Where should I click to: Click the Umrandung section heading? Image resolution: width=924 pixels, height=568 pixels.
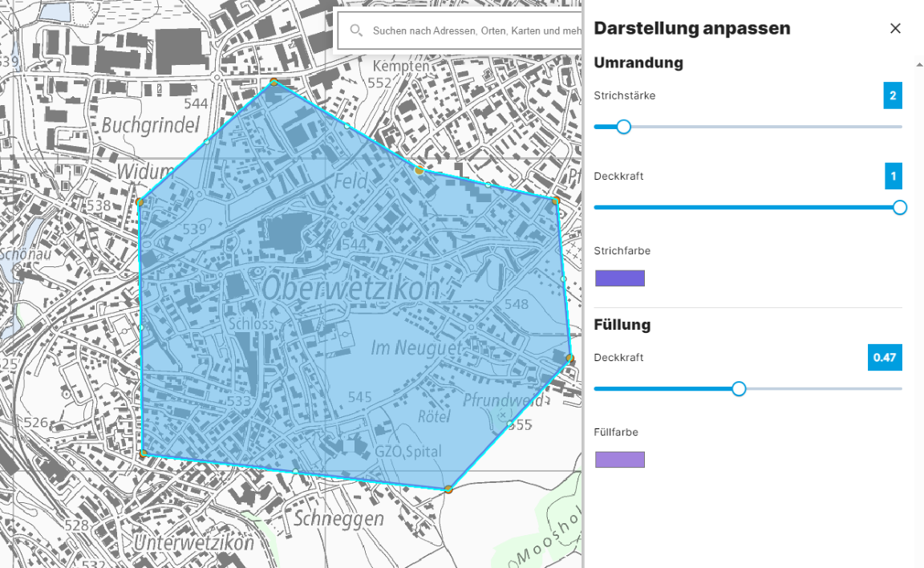[638, 63]
